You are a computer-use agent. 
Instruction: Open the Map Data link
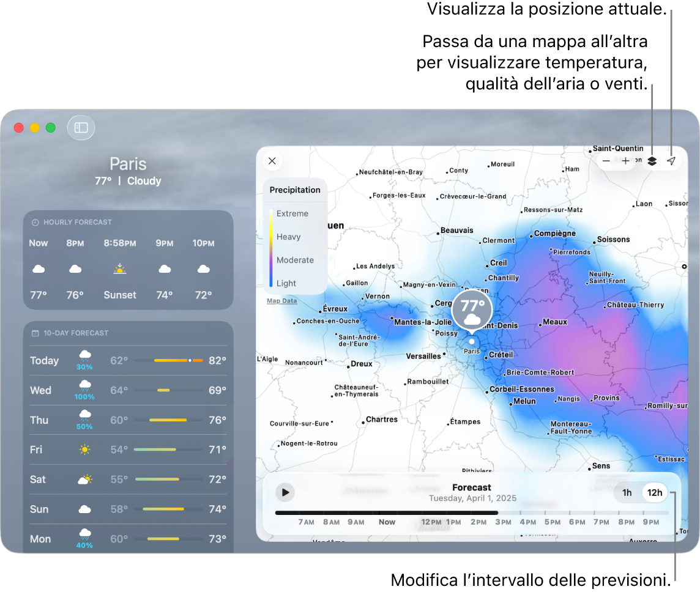click(x=281, y=301)
